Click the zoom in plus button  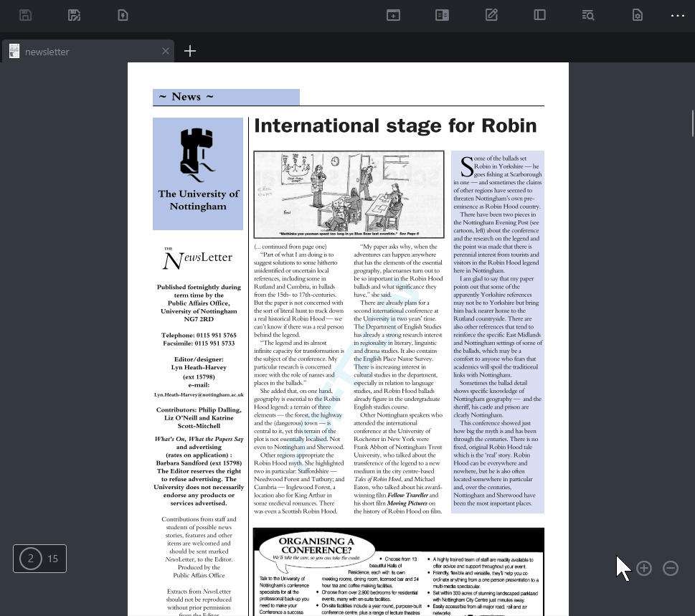pos(644,568)
